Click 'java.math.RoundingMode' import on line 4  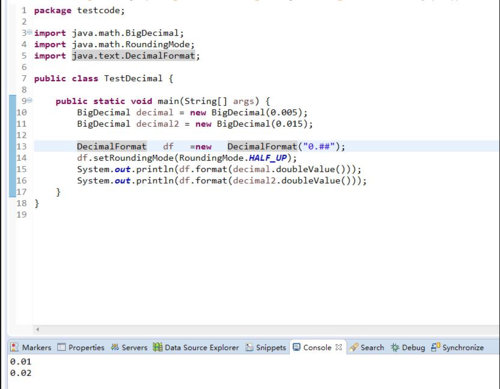click(x=131, y=44)
